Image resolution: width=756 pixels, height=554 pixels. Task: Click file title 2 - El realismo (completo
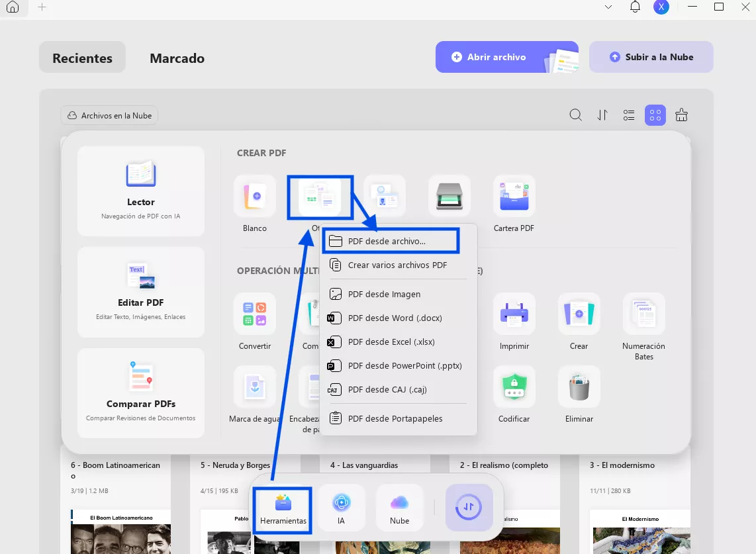point(504,465)
